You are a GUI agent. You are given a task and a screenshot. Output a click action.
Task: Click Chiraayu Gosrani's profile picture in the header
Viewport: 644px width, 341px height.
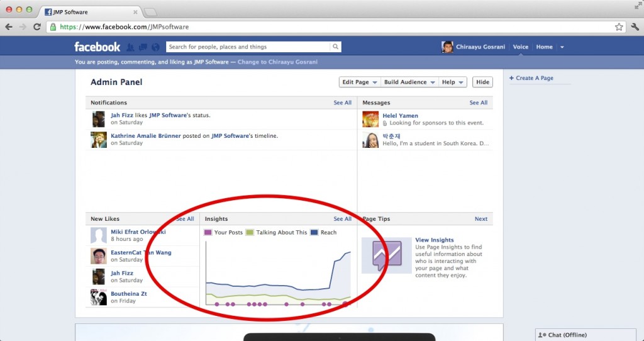(x=447, y=47)
